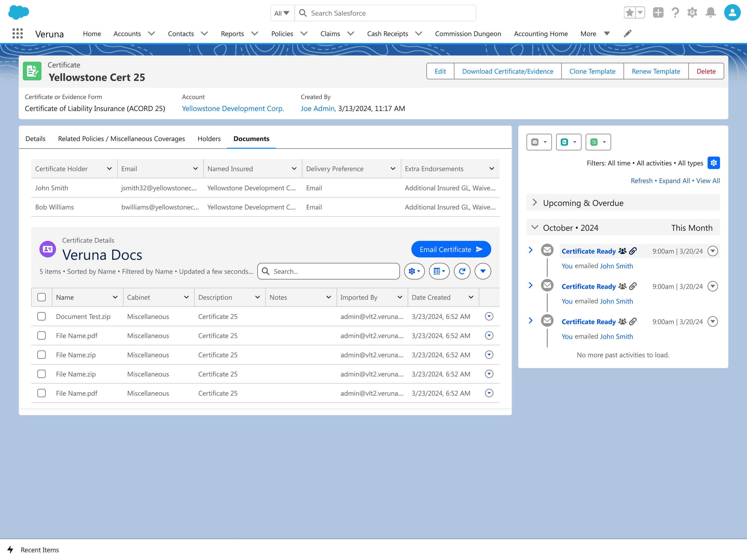Viewport: 747px width, 560px height.
Task: Check the first File Name.pdf row checkbox
Action: click(x=41, y=335)
